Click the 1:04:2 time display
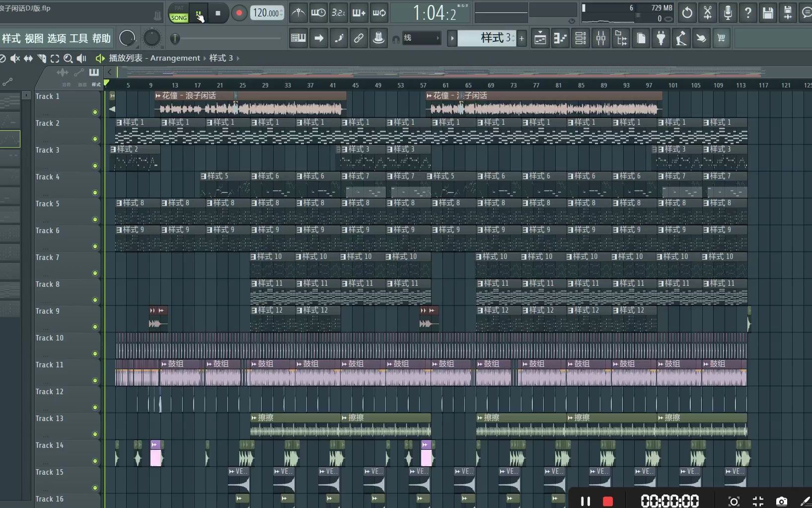 click(x=434, y=13)
